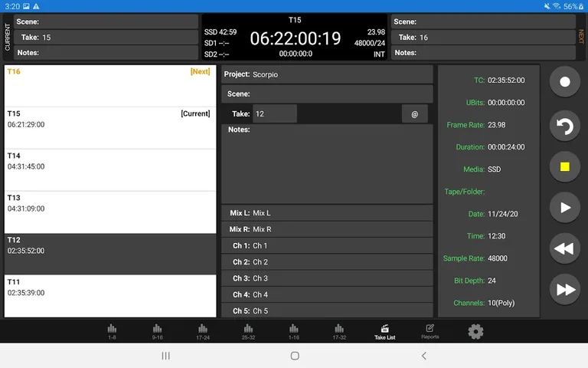Viewport: 588px width, 368px height.
Task: Tap the @ button beside Take
Action: pyautogui.click(x=415, y=113)
